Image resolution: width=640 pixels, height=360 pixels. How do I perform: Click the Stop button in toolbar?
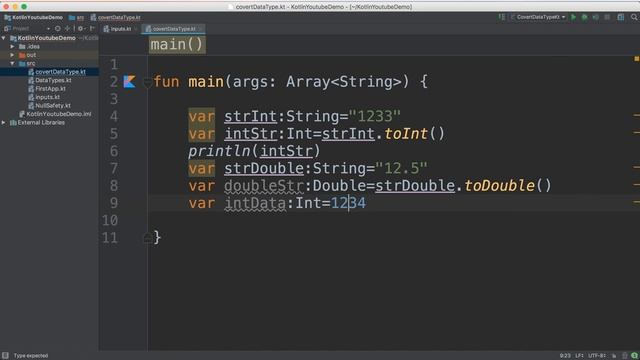[607, 17]
